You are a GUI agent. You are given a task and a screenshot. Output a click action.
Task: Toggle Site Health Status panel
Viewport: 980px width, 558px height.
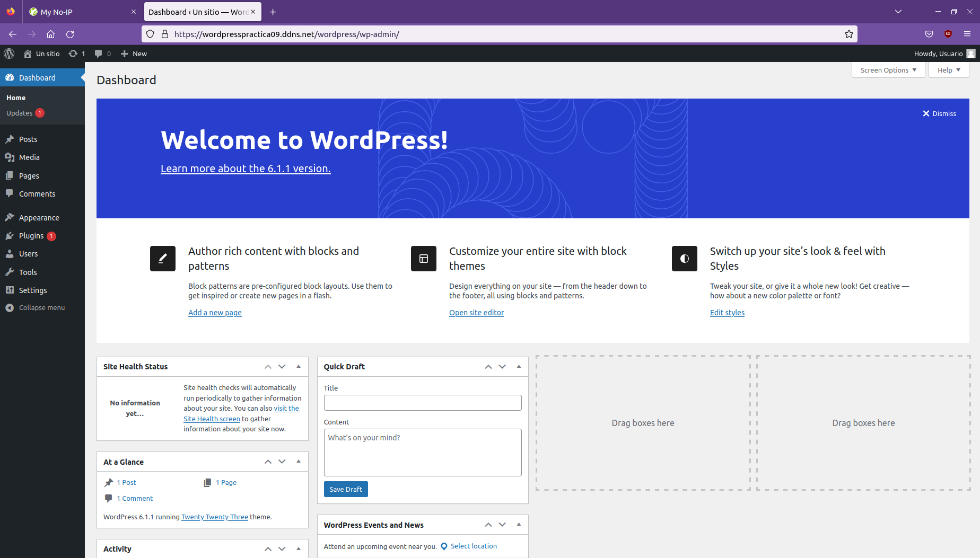click(x=299, y=367)
